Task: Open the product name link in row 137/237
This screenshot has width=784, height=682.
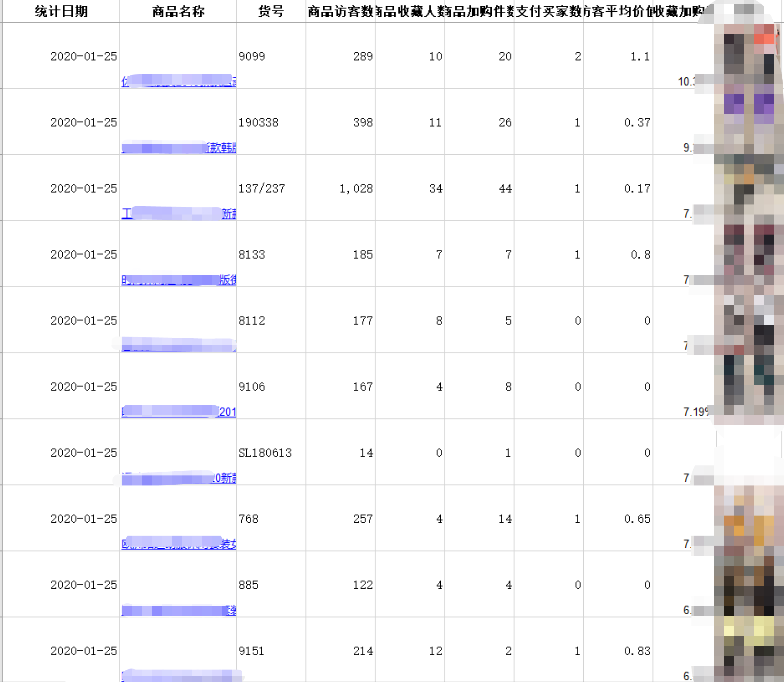Action: pyautogui.click(x=179, y=213)
